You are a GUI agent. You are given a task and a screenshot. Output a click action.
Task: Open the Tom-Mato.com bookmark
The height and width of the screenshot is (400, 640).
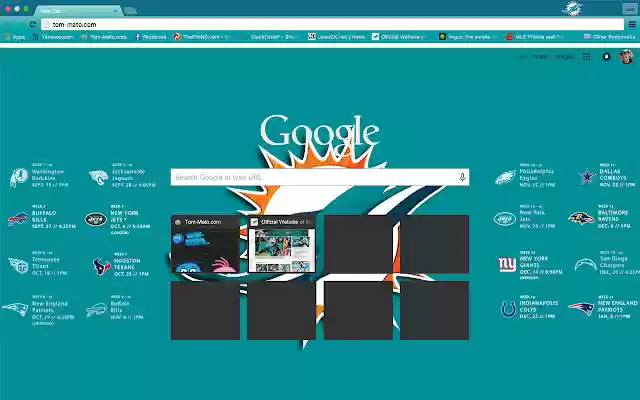pos(104,37)
